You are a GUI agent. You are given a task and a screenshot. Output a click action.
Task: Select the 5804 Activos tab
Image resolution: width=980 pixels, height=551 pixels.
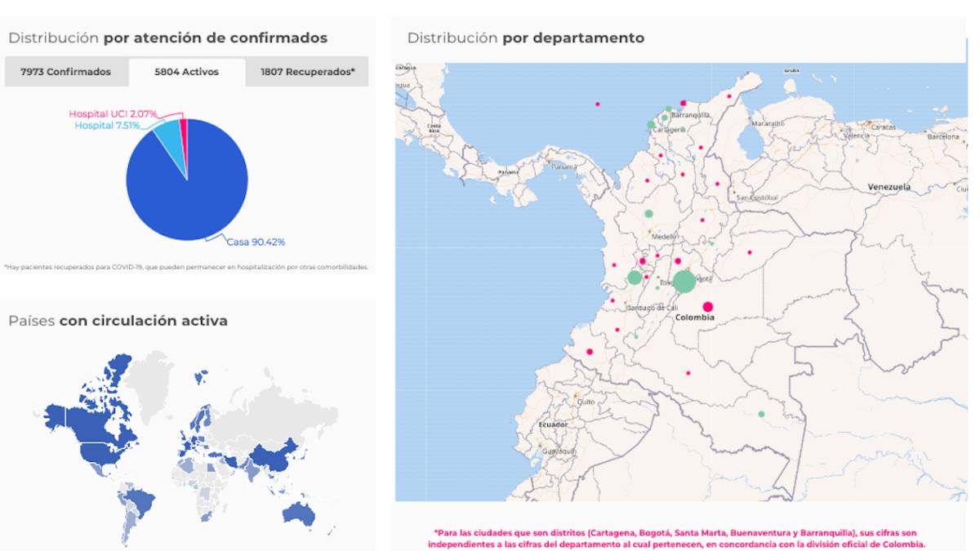pyautogui.click(x=186, y=72)
